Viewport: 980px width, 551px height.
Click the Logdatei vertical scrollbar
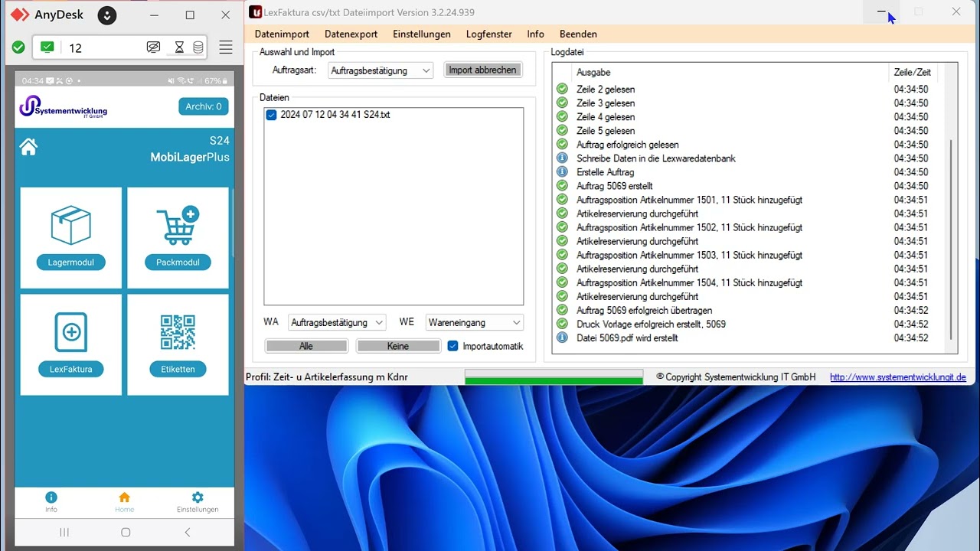(952, 240)
